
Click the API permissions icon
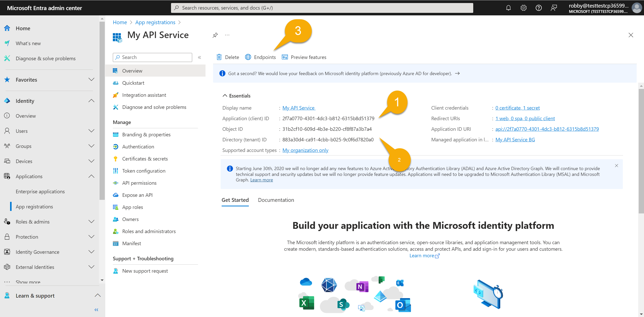(116, 182)
